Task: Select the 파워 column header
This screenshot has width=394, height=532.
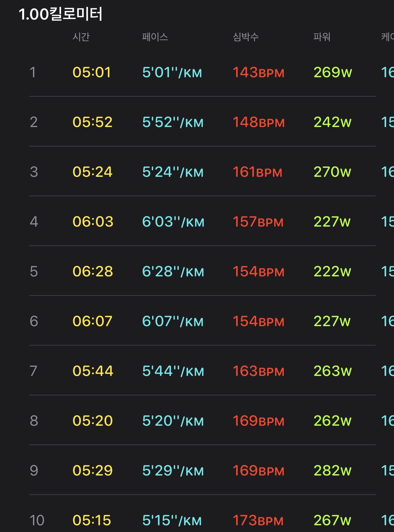Action: click(x=322, y=37)
